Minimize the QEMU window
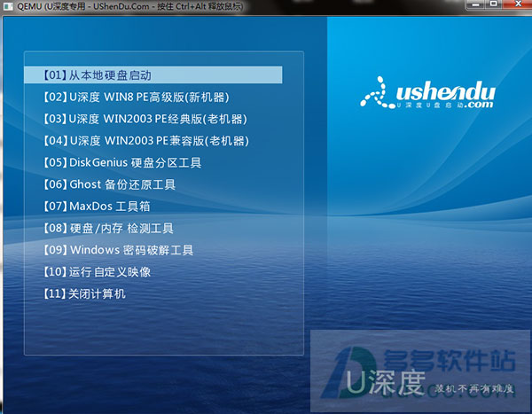The height and width of the screenshot is (414, 532). click(475, 4)
